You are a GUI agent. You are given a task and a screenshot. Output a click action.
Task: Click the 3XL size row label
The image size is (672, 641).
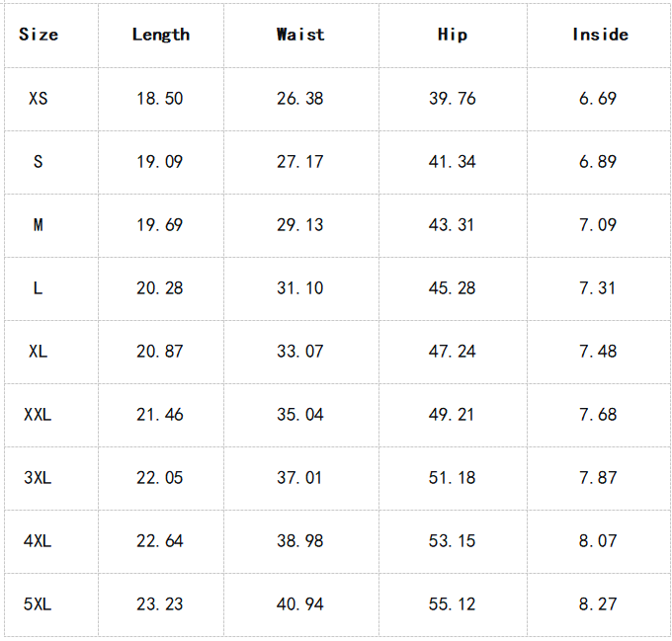tap(39, 478)
